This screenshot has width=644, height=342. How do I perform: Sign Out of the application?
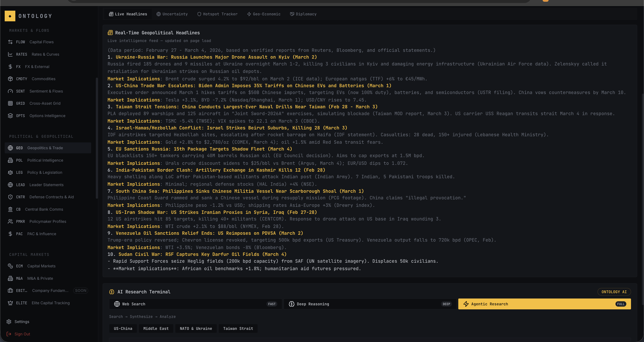coord(22,334)
